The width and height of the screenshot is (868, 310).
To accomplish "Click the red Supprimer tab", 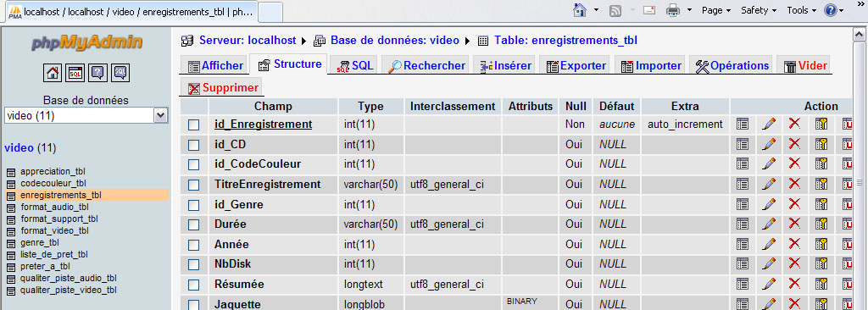I will [x=223, y=87].
